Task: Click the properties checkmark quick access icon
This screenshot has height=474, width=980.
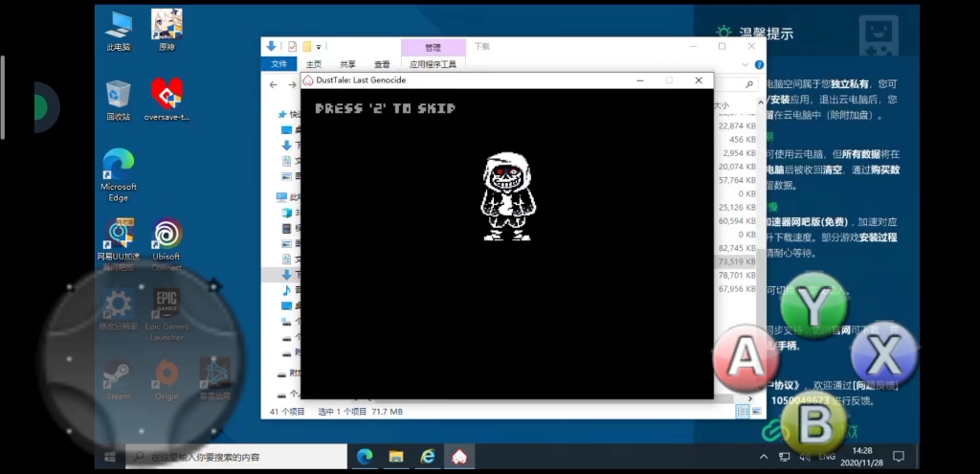Action: pos(292,46)
